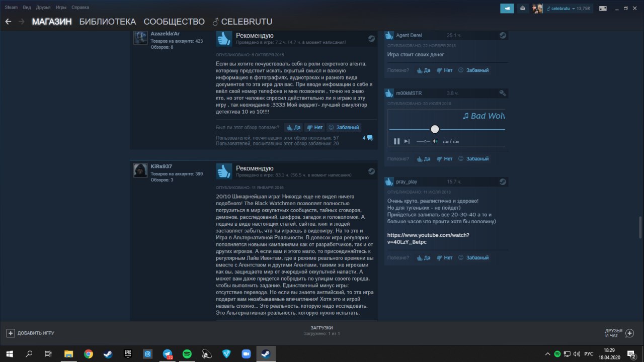This screenshot has width=644, height=362.
Task: Open the announcements megaphone icon
Action: (x=507, y=8)
